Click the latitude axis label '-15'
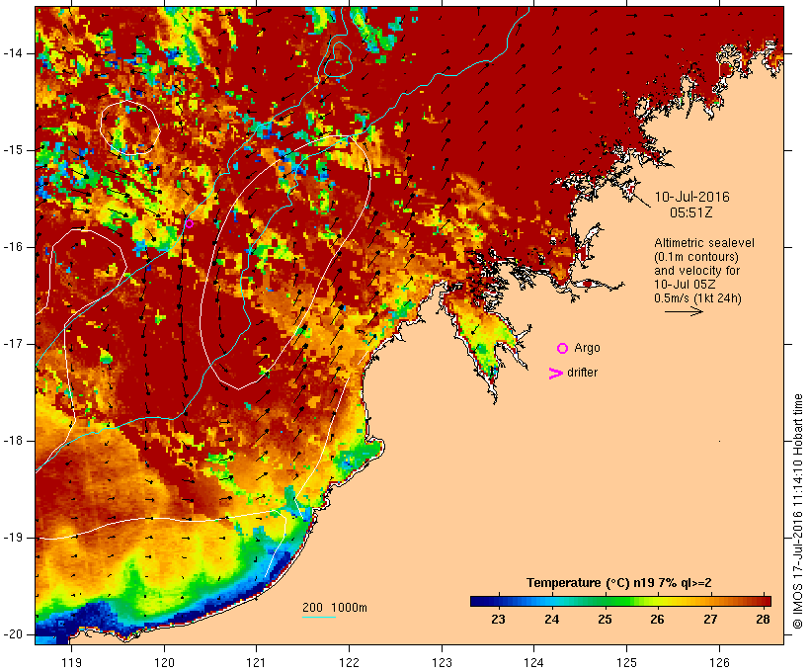The image size is (810, 672). point(13,150)
